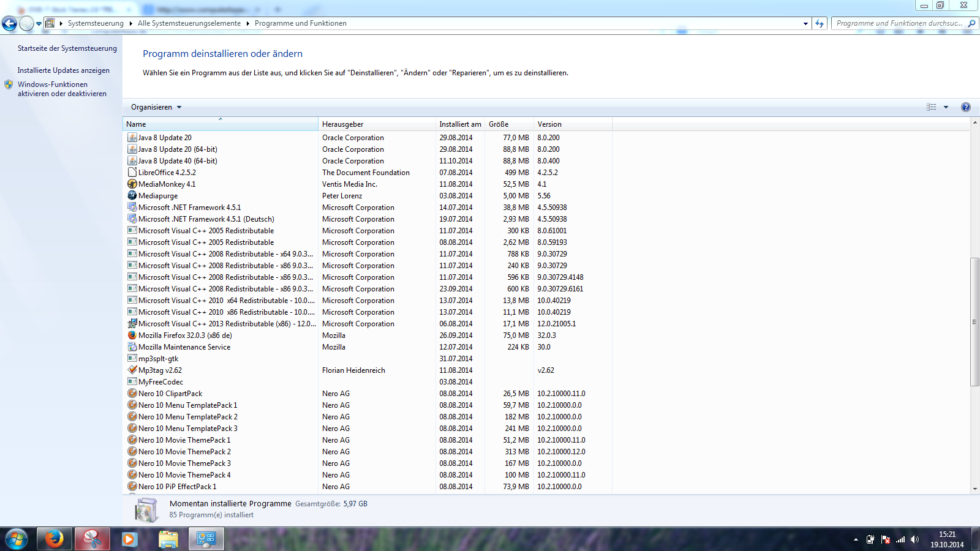
Task: Click the volume speaker icon in the tray
Action: (915, 539)
